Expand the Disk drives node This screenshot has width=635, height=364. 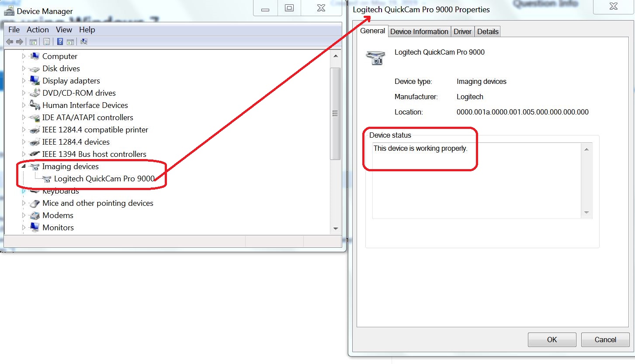tap(24, 69)
